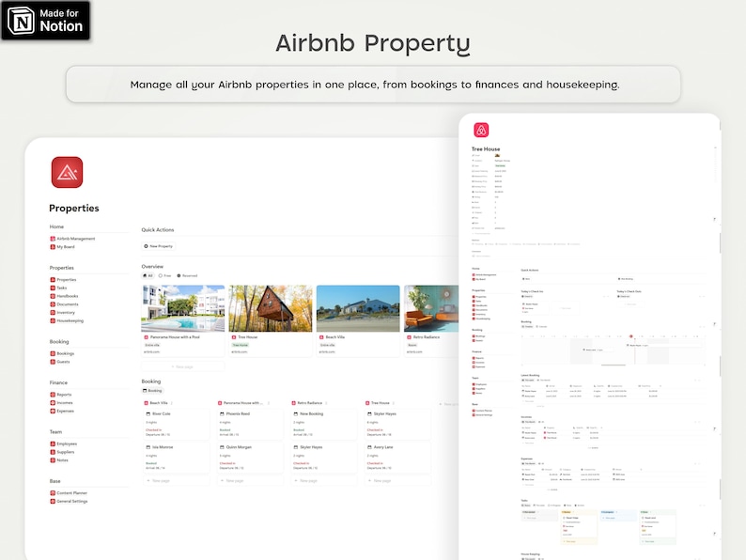Screen dimensions: 746x560
Task: Click the Content Planner icon in the Properties sidebar
Action: pos(53,493)
